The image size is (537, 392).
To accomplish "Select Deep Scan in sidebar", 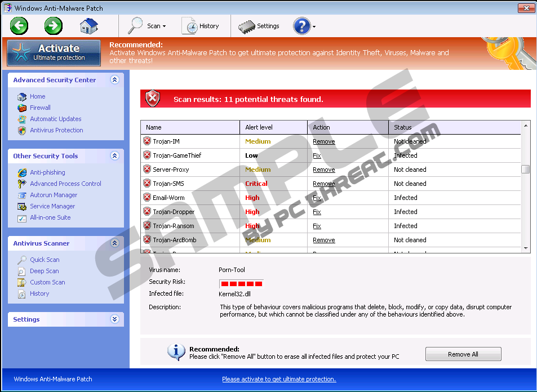I will click(x=44, y=271).
